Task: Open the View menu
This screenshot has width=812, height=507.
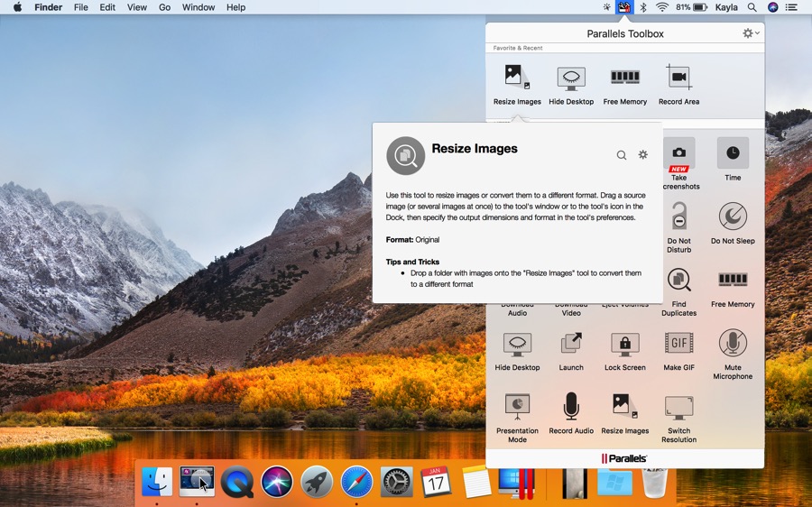Action: click(137, 7)
